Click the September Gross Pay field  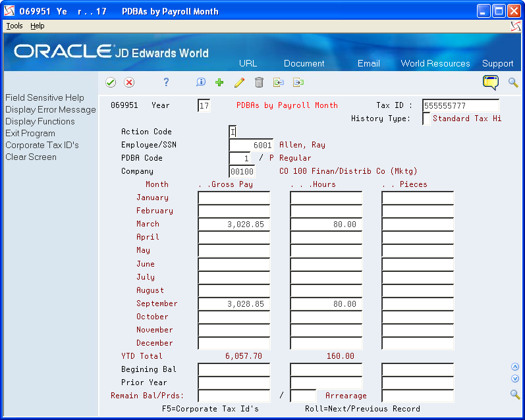[234, 304]
